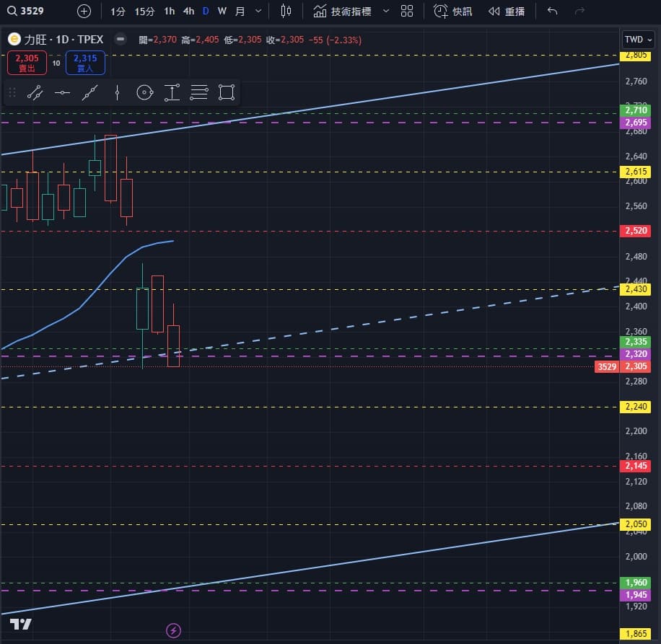Click the 2,315 buy button
Image resolution: width=661 pixels, height=644 pixels.
[85, 63]
